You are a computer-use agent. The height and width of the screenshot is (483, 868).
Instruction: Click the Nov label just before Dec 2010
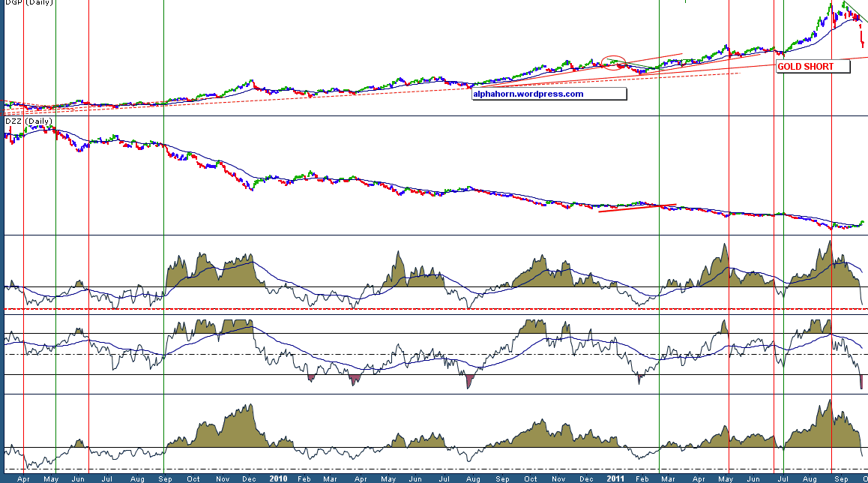(558, 478)
